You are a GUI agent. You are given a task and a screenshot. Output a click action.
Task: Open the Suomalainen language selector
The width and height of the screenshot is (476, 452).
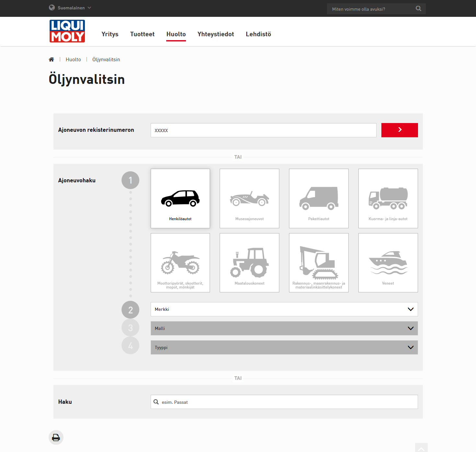70,8
